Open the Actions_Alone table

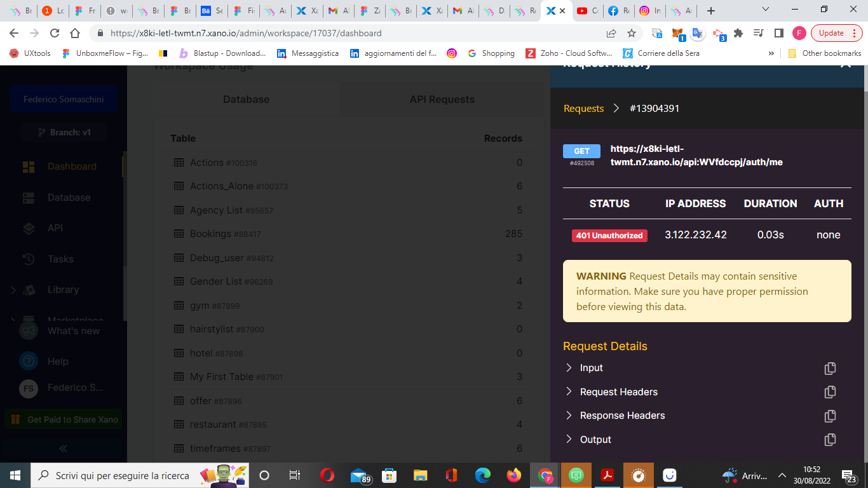[348, 186]
